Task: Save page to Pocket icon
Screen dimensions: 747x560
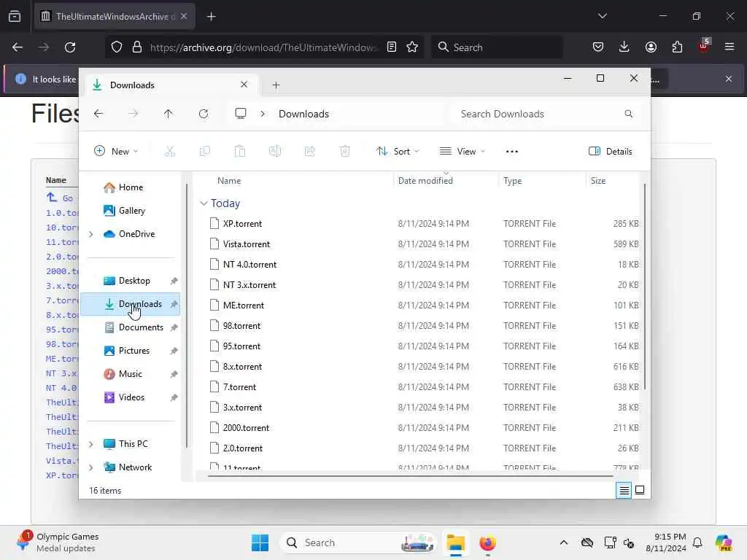Action: click(598, 47)
